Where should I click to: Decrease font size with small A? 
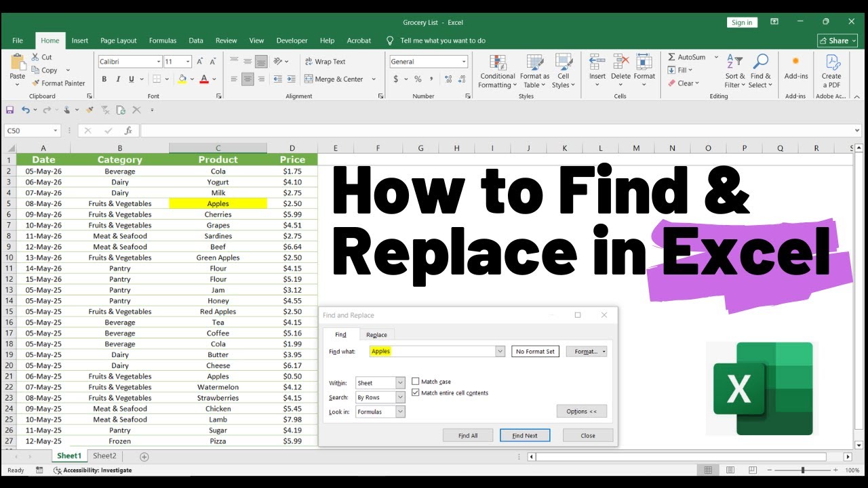tap(212, 62)
